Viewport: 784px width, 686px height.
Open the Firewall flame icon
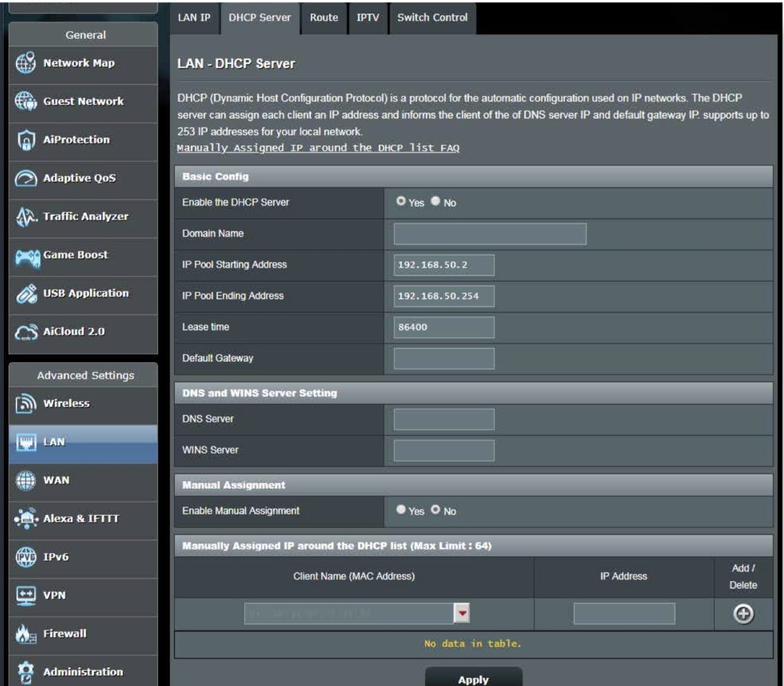pyautogui.click(x=26, y=634)
